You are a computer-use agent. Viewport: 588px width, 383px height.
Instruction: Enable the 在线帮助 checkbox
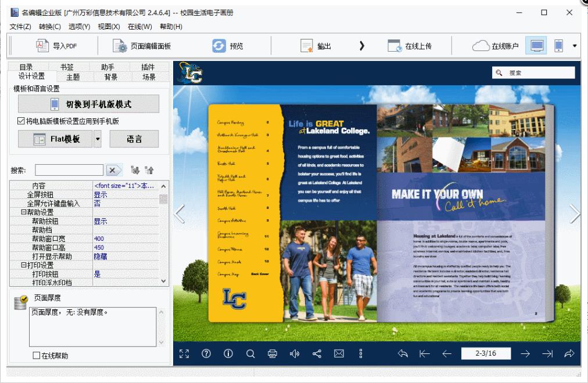[37, 356]
